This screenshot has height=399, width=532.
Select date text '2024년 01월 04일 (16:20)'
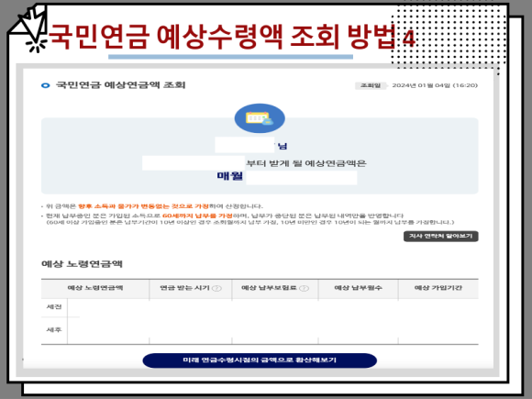coord(435,85)
